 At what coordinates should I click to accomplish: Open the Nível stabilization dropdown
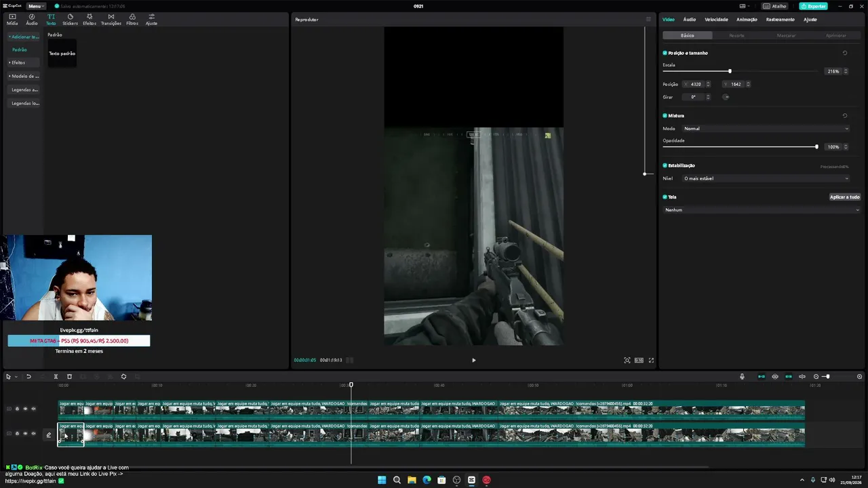[x=766, y=178]
